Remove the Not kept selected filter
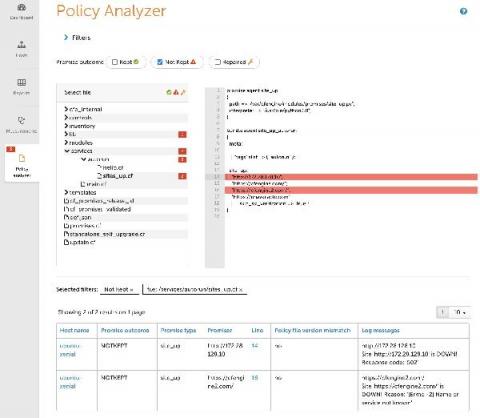The height and width of the screenshot is (418, 480). (x=131, y=290)
